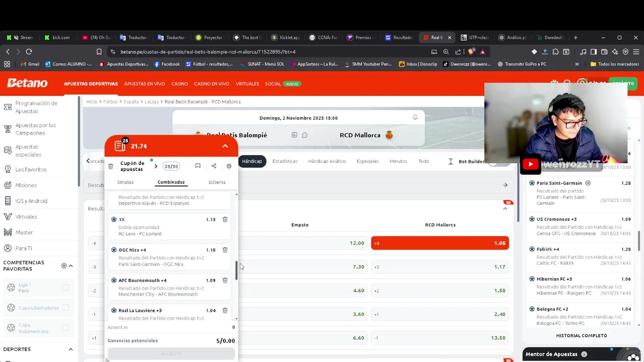Reload the page
This screenshot has height=362, width=644.
click(29, 51)
